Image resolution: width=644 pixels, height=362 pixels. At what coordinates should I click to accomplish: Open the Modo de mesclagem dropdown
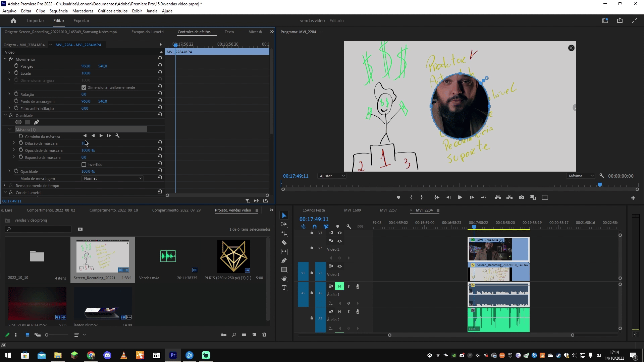click(x=113, y=178)
